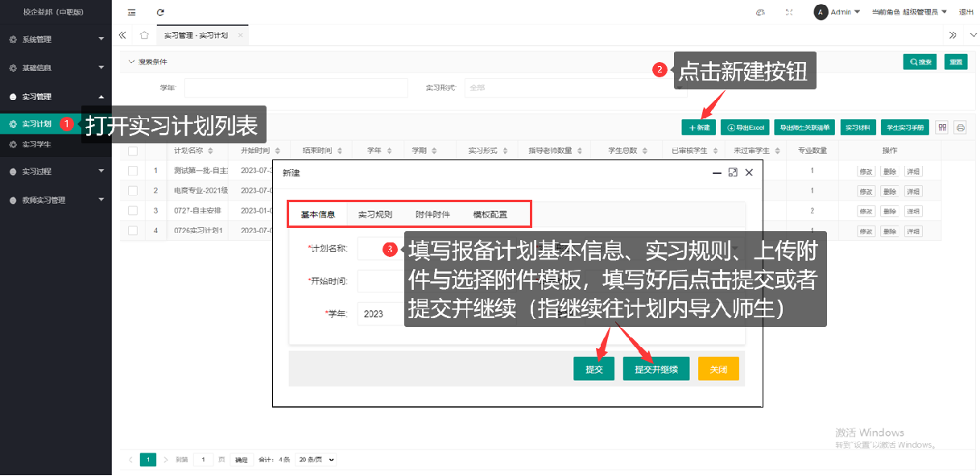Click the 提交并继续 button
This screenshot has height=476, width=980.
(x=655, y=370)
